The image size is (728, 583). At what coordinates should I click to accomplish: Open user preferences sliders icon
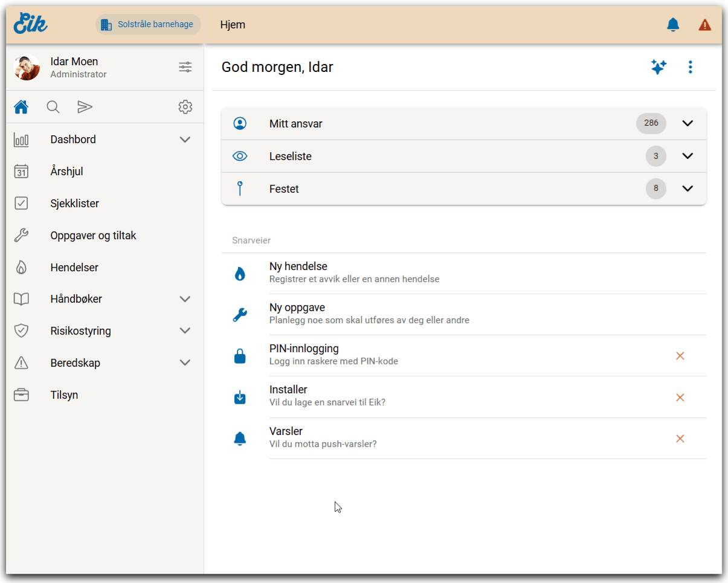(x=185, y=67)
